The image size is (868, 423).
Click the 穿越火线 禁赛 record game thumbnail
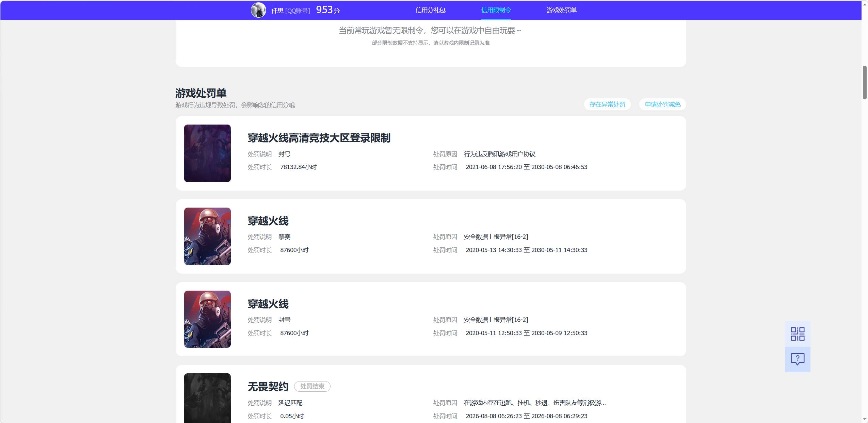tap(207, 236)
